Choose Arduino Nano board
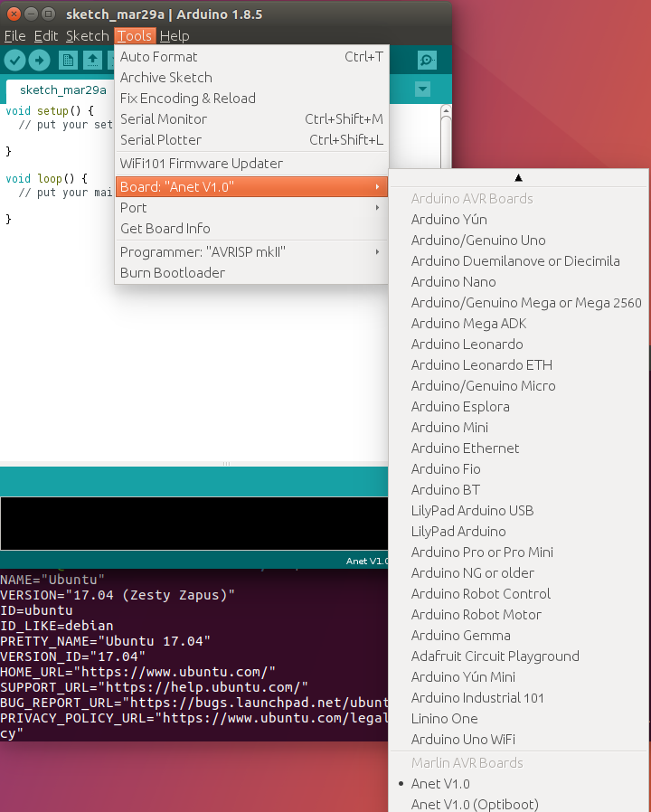The image size is (651, 812). [519, 282]
